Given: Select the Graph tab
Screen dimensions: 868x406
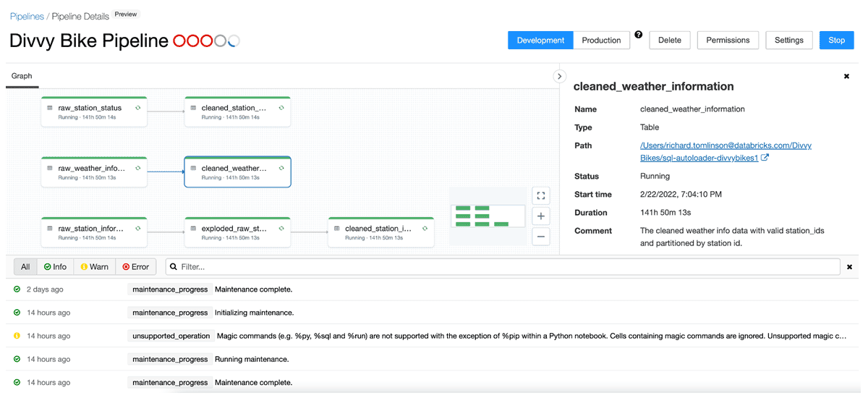Looking at the screenshot, I should [x=22, y=76].
